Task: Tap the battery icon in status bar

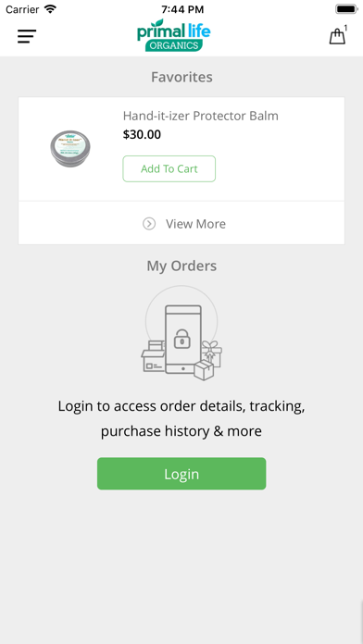Action: 347,8
